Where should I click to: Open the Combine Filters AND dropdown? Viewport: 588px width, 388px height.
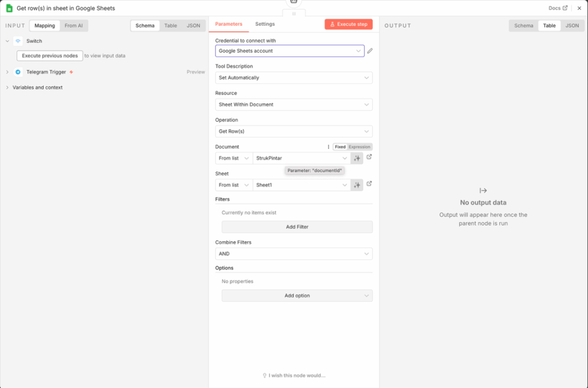coord(293,254)
